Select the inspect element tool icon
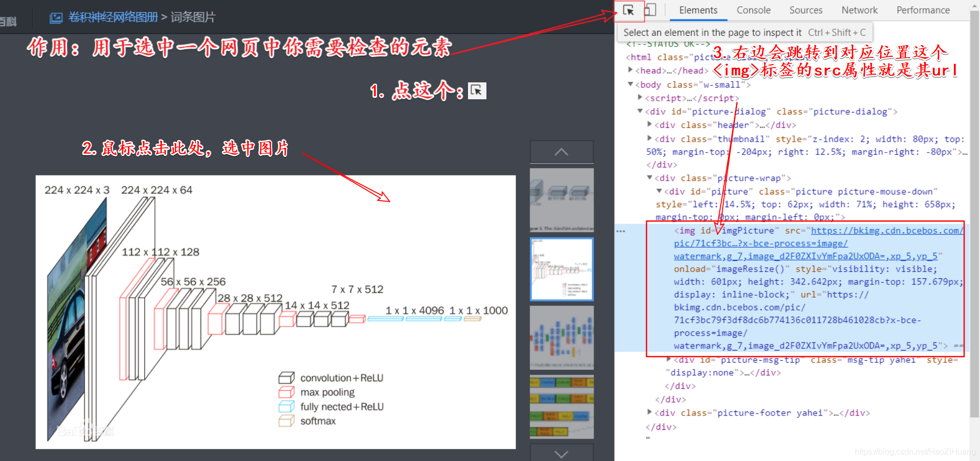 coord(629,10)
